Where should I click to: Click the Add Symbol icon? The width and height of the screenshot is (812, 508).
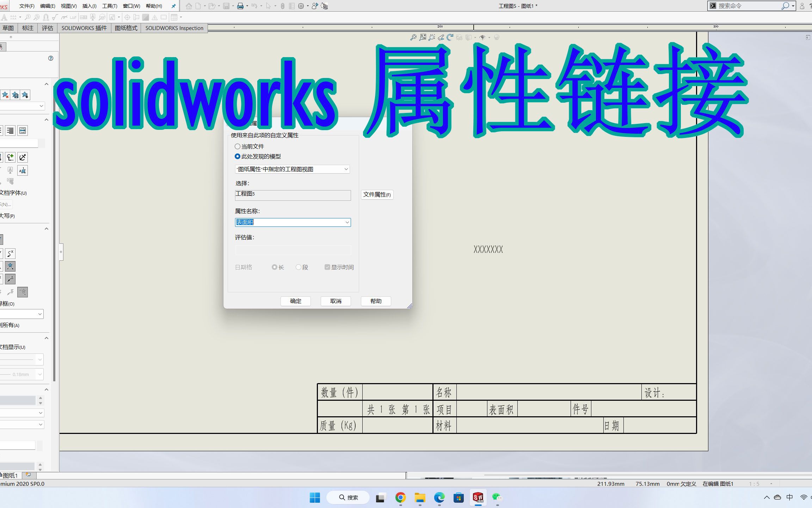coord(10,157)
